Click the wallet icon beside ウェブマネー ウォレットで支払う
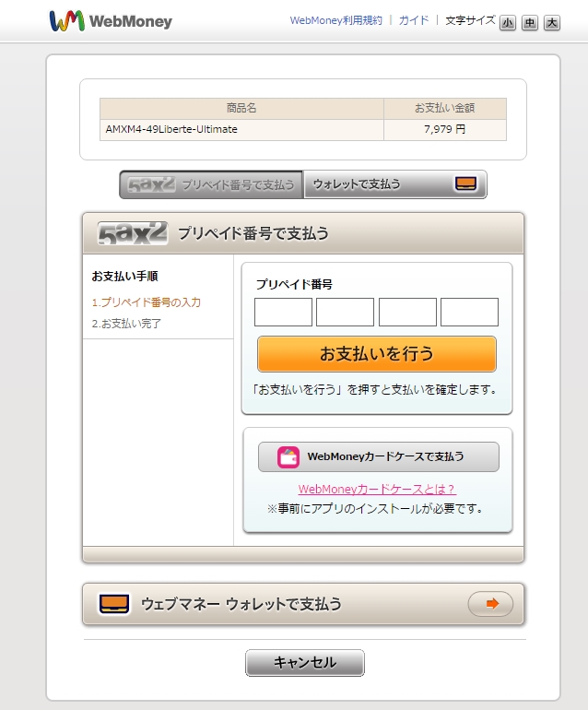The height and width of the screenshot is (710, 588). tap(114, 604)
